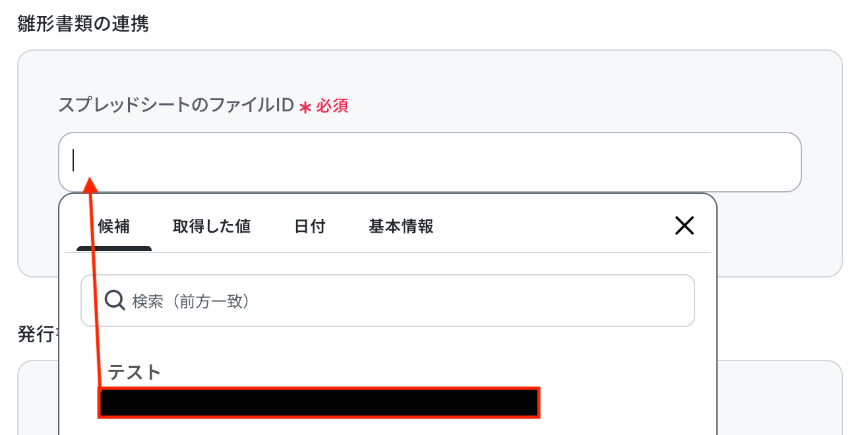Image resolution: width=868 pixels, height=435 pixels.
Task: Focus the 検索（前方一致） search box
Action: [396, 301]
